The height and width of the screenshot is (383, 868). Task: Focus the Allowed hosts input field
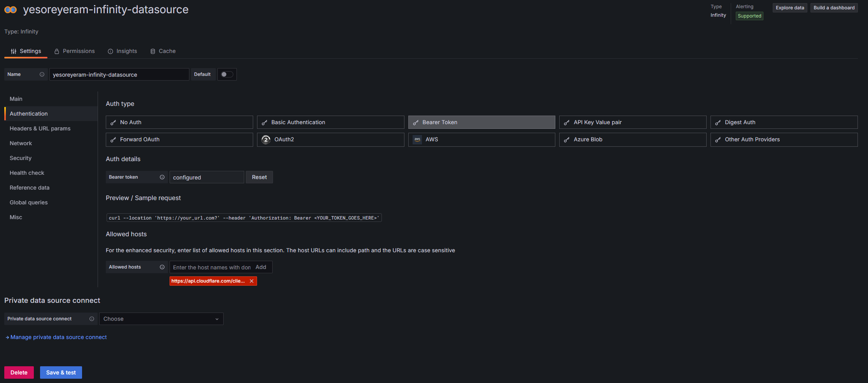[211, 267]
